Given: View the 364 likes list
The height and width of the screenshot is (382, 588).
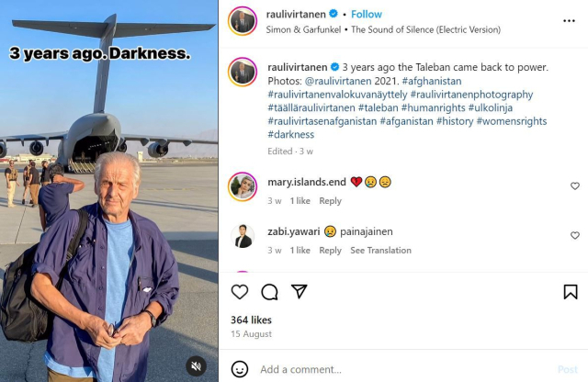Looking at the screenshot, I should pos(251,320).
